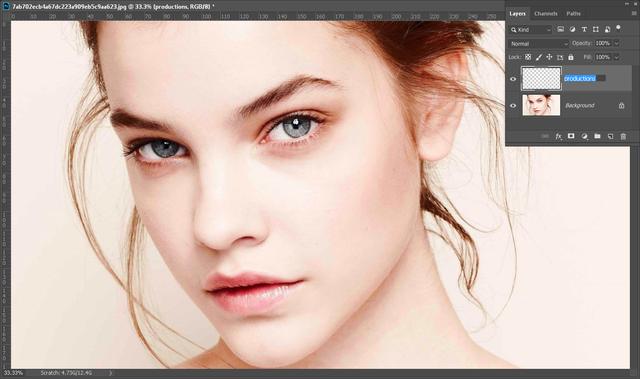Click the Photoshop icon in the title bar
Screen dimensions: 640x379
click(x=6, y=6)
